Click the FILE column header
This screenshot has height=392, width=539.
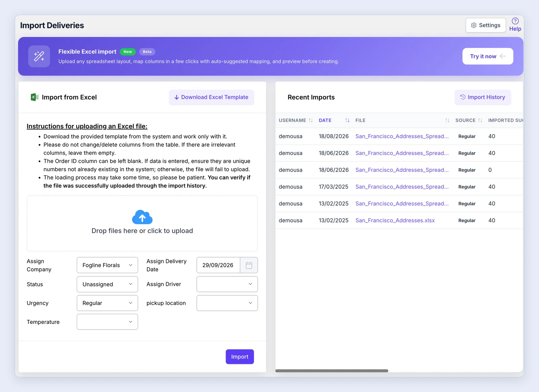pyautogui.click(x=360, y=120)
